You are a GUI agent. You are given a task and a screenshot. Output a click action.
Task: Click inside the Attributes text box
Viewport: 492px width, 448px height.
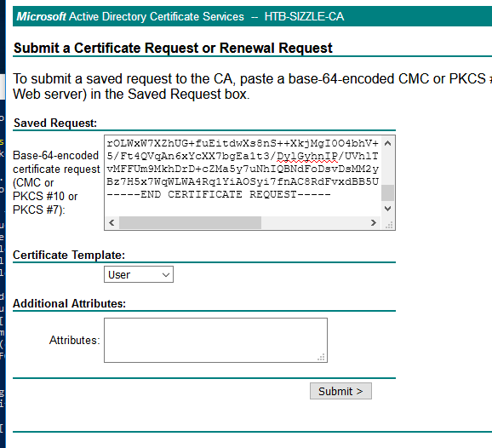215,340
